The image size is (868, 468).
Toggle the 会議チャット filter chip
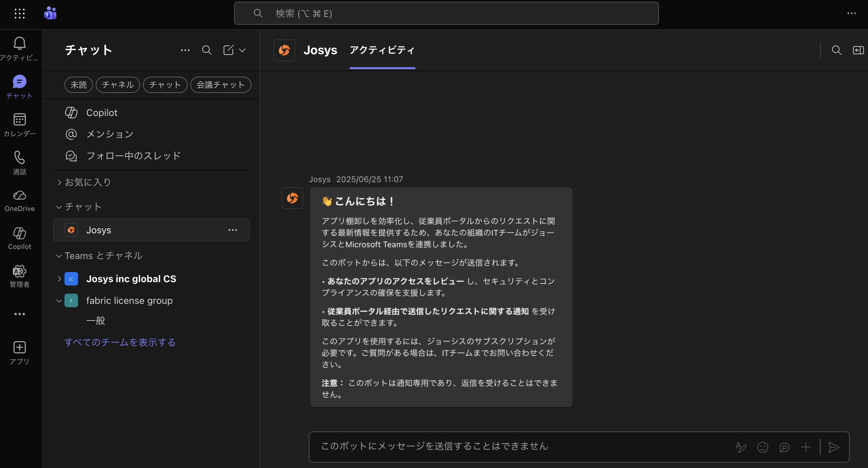[x=221, y=85]
